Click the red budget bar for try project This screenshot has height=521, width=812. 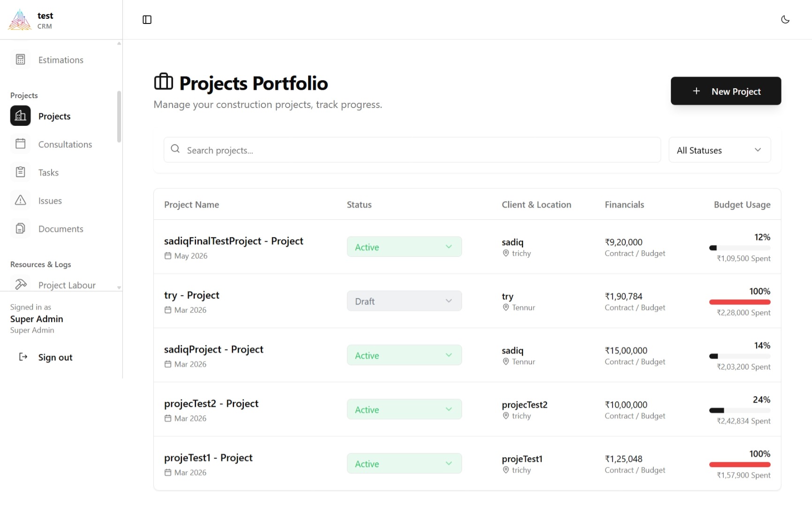pyautogui.click(x=740, y=302)
